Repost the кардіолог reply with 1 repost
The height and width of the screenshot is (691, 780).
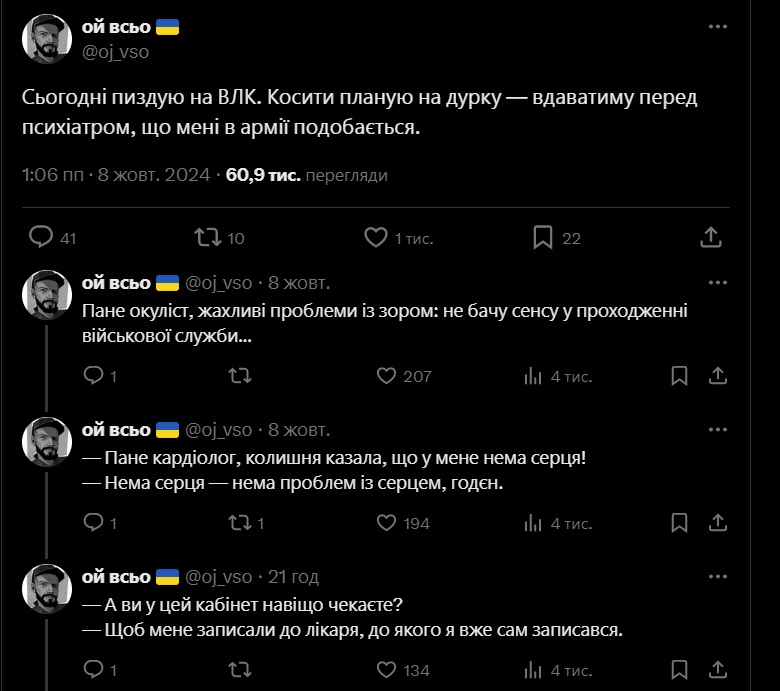point(240,523)
